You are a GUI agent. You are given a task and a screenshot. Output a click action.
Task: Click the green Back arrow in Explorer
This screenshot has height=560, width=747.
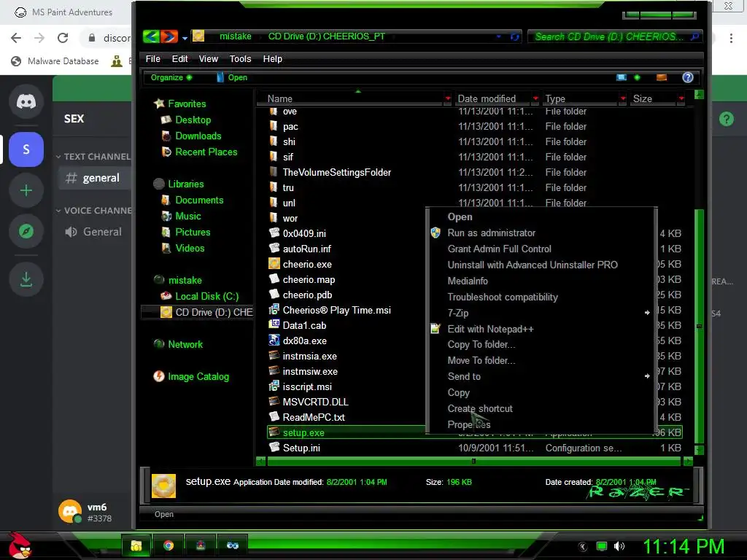[x=151, y=36]
